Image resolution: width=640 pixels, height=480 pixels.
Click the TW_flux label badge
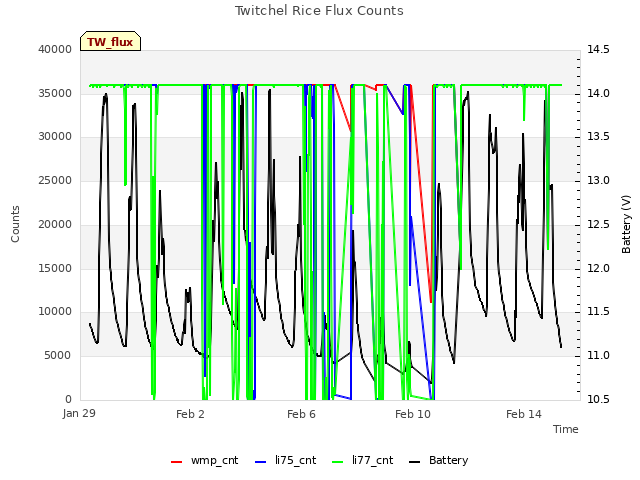click(x=110, y=41)
